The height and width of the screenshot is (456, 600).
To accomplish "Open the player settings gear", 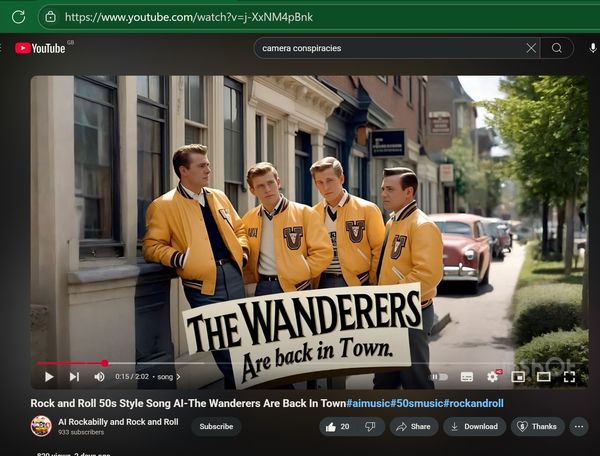I will [492, 377].
